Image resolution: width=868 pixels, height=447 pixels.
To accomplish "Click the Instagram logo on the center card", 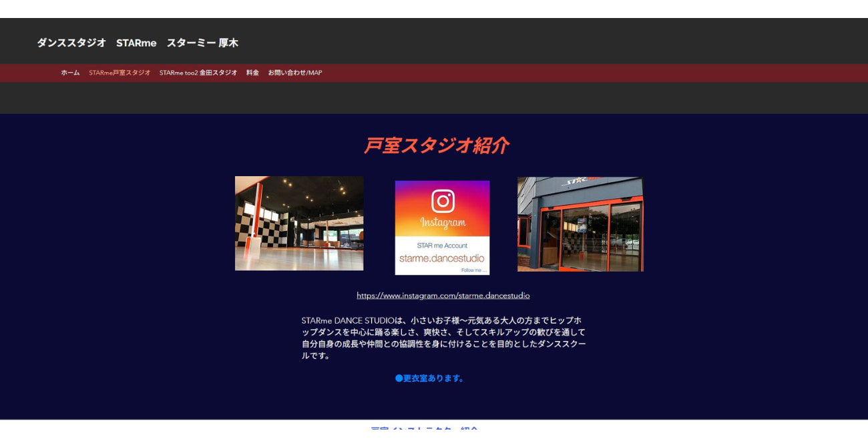I will tap(442, 220).
